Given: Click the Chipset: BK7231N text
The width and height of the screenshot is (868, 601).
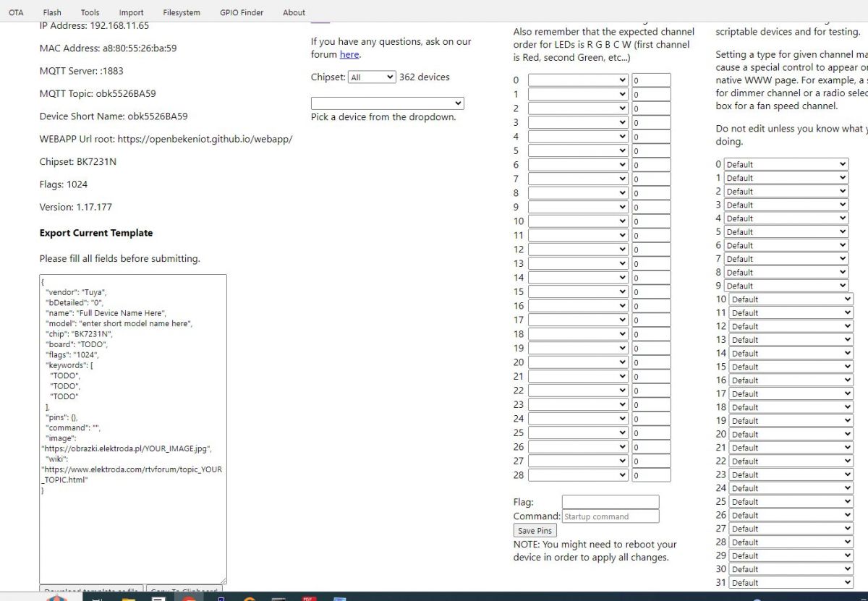Looking at the screenshot, I should [78, 161].
